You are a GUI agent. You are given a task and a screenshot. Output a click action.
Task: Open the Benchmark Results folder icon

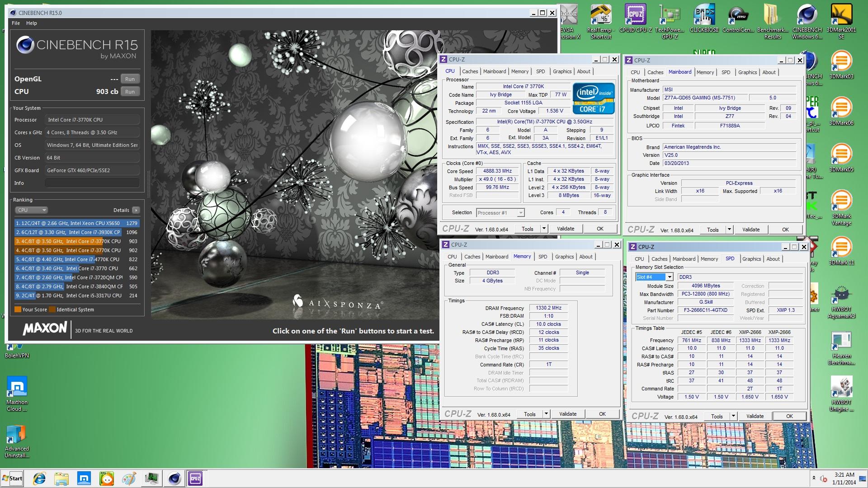[773, 22]
